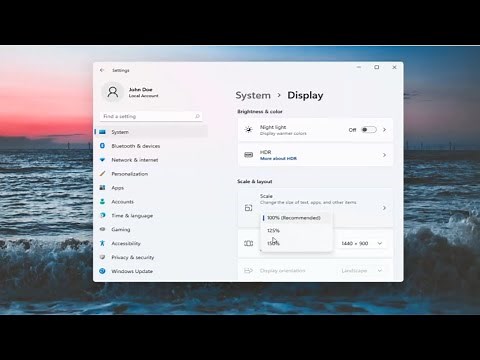Click the More about HDR link
The height and width of the screenshot is (360, 480).
click(x=278, y=159)
